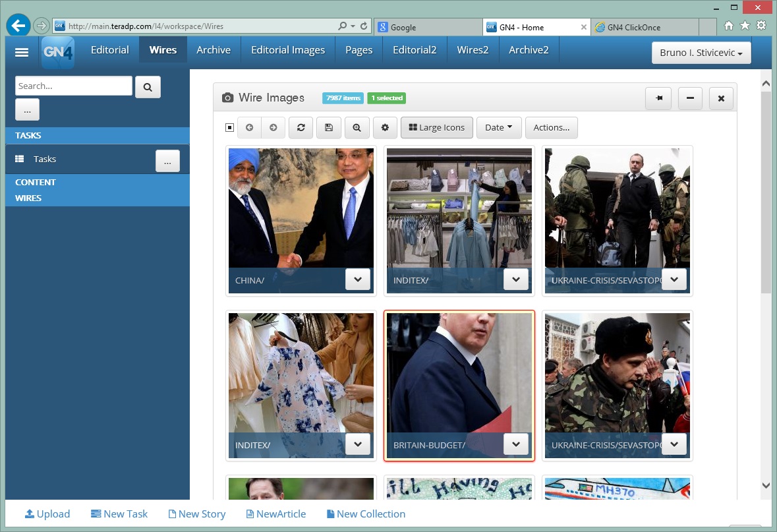Image resolution: width=777 pixels, height=532 pixels.
Task: Click the WIRES sidebar header
Action: 97,198
